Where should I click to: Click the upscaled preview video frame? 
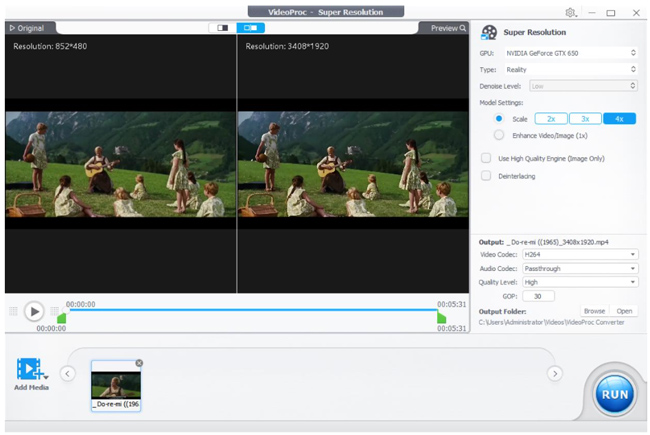(353, 164)
